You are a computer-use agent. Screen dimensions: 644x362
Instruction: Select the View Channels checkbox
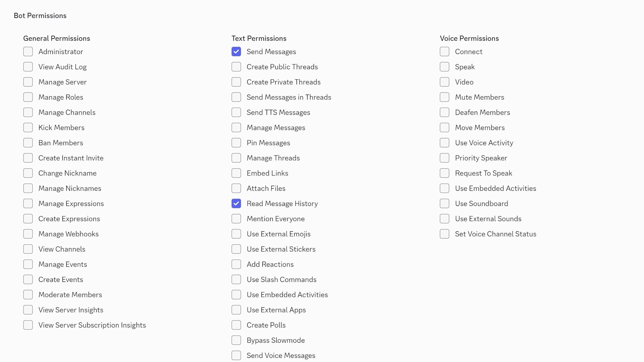click(x=28, y=249)
